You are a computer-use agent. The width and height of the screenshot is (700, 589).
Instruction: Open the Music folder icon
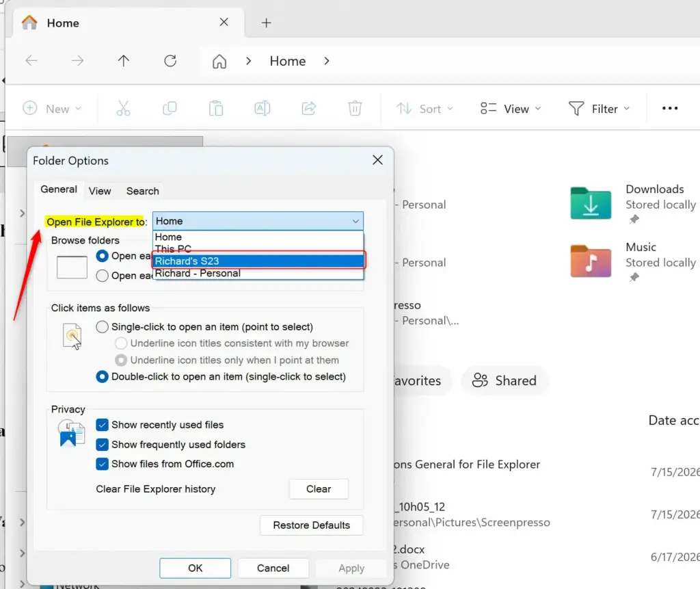[x=591, y=261]
